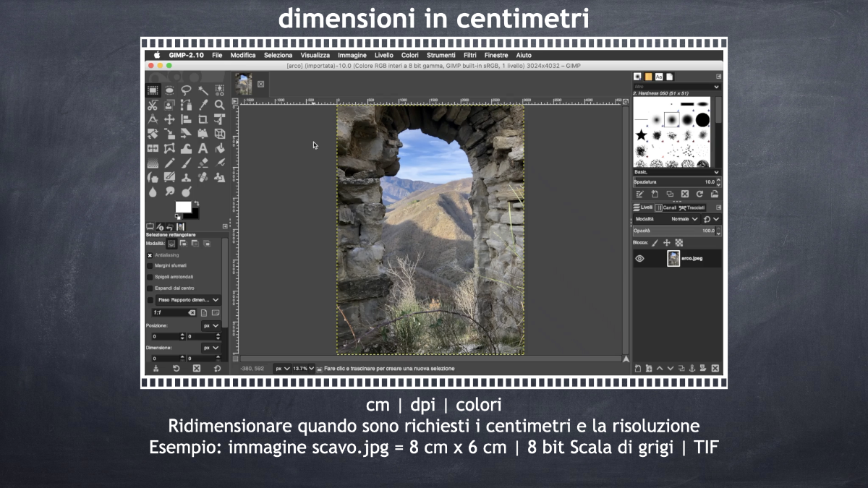This screenshot has width=868, height=488.
Task: Select the Crop tool
Action: (x=203, y=119)
